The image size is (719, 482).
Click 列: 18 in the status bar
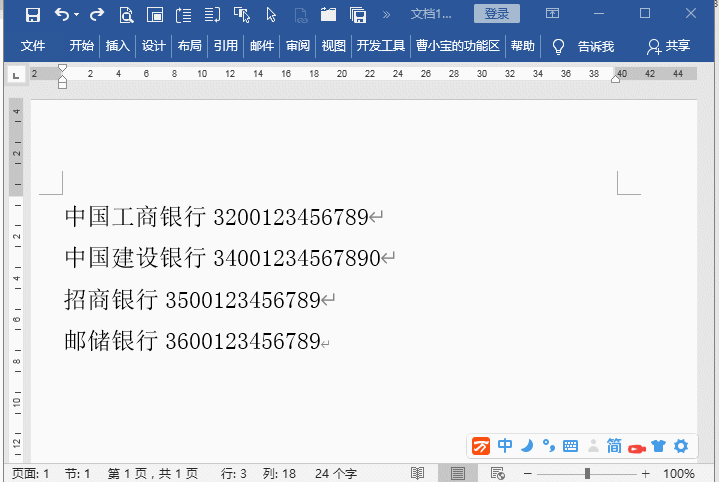pyautogui.click(x=279, y=473)
